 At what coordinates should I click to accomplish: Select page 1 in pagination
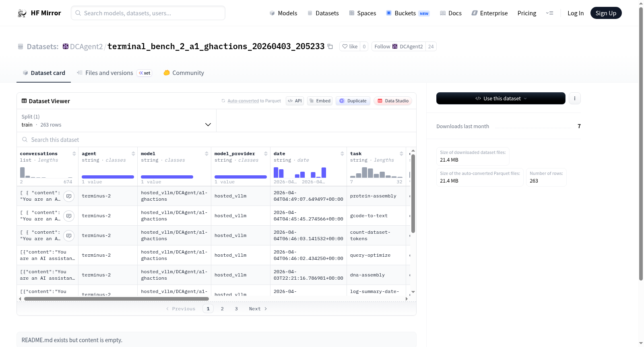208,309
